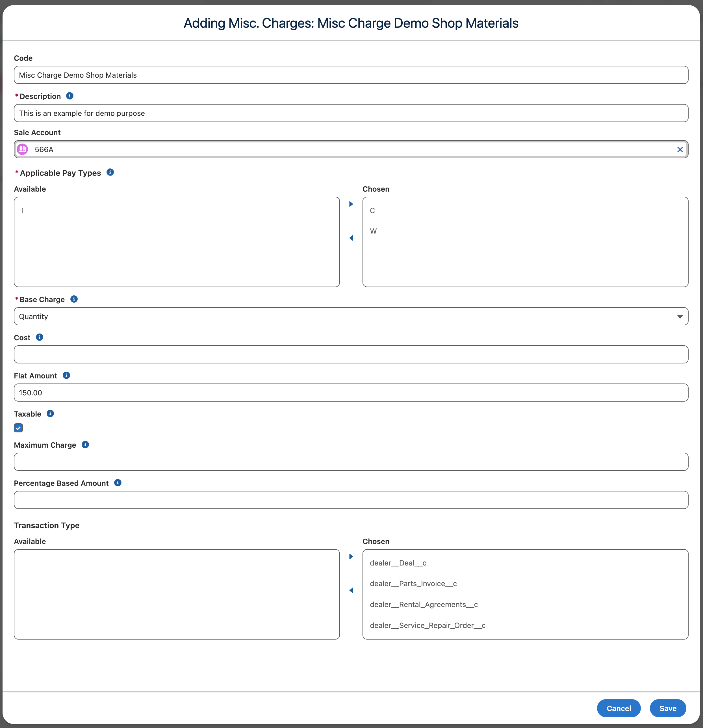Select dealer__Parts_Invoice__c transaction type

coord(525,584)
